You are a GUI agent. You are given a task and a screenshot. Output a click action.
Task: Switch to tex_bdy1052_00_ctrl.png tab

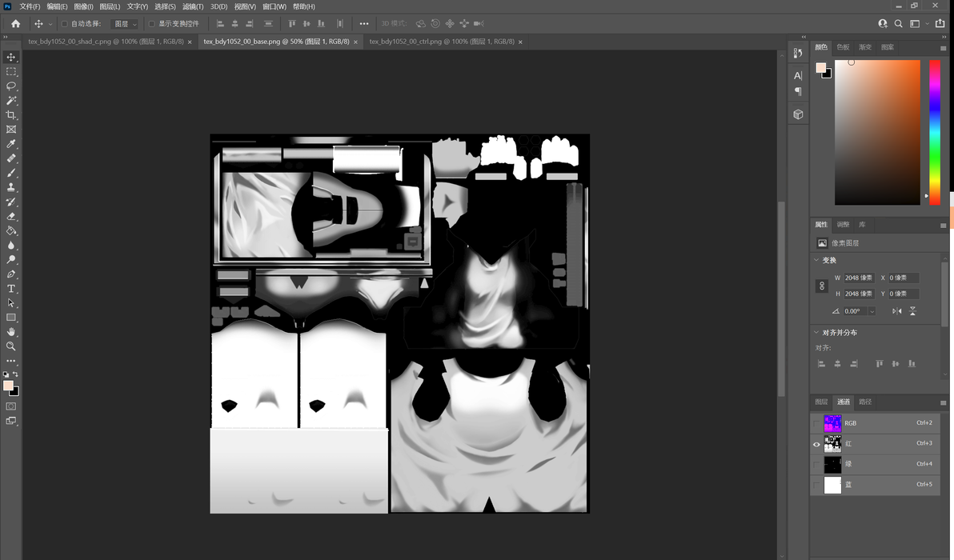click(442, 42)
